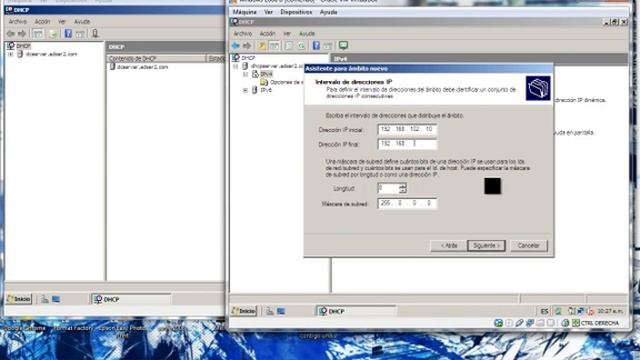
Task: Open Acción menu in dcserver DHCP window
Action: pos(42,21)
